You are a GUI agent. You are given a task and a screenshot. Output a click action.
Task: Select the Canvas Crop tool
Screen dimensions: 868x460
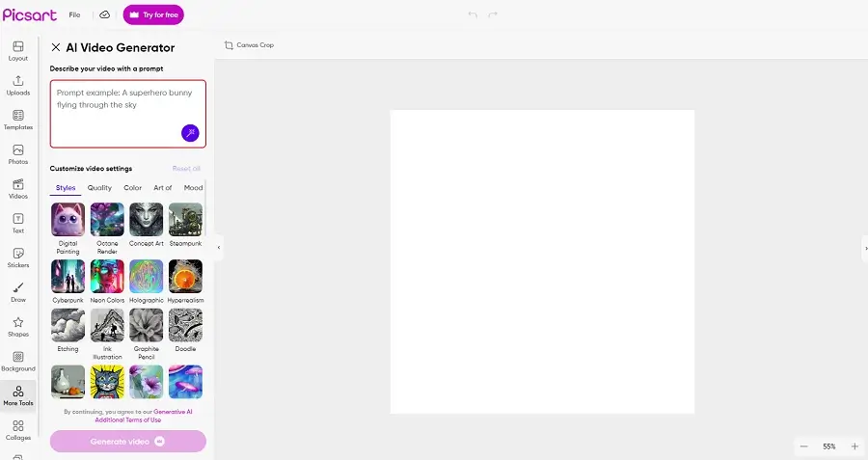point(249,45)
